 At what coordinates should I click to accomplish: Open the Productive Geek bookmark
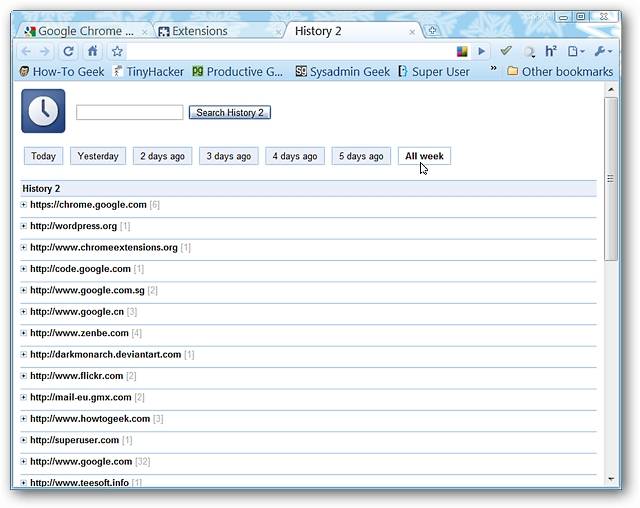pyautogui.click(x=238, y=72)
